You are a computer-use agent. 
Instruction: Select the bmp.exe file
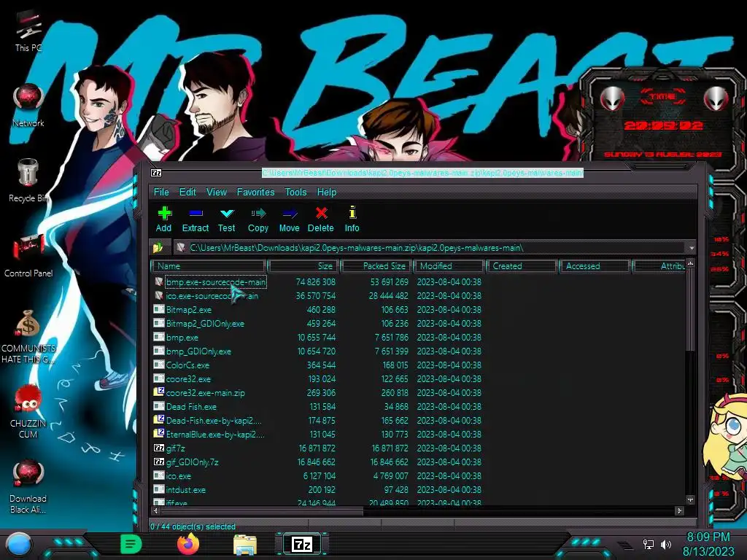pos(182,337)
